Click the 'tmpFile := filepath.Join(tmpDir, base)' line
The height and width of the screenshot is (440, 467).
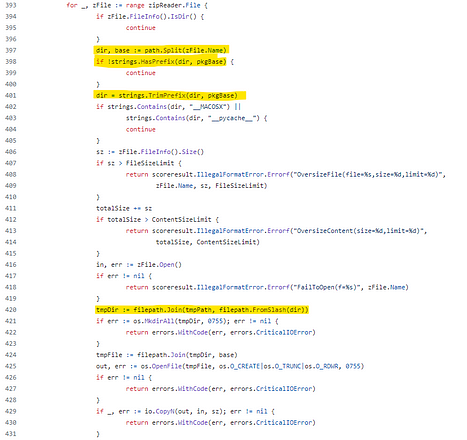[x=167, y=355]
